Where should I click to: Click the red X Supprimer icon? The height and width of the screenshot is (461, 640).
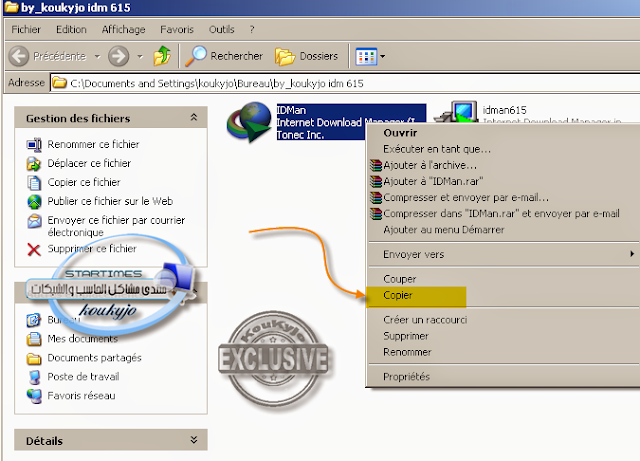(34, 249)
